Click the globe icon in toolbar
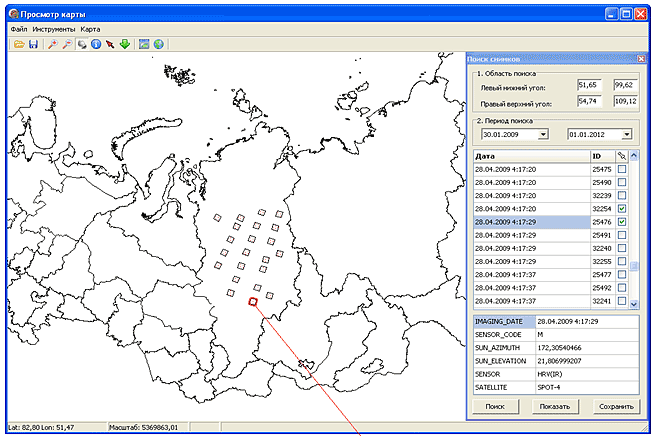Image resolution: width=655 pixels, height=438 pixels. pyautogui.click(x=159, y=45)
